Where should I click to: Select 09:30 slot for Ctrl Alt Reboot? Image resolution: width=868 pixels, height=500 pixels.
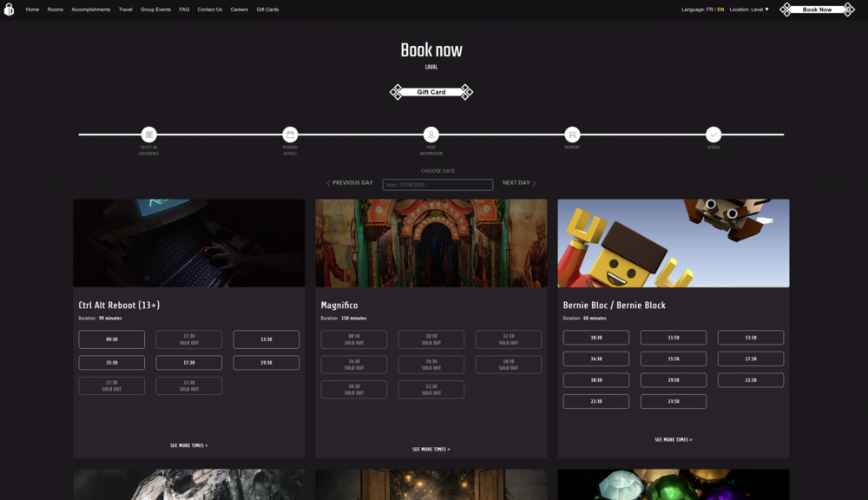(x=112, y=339)
